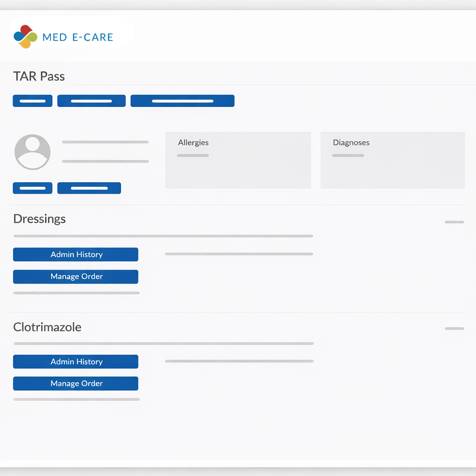The image size is (476, 476).
Task: Click the "Diagnoses" panel label
Action: pos(351,143)
